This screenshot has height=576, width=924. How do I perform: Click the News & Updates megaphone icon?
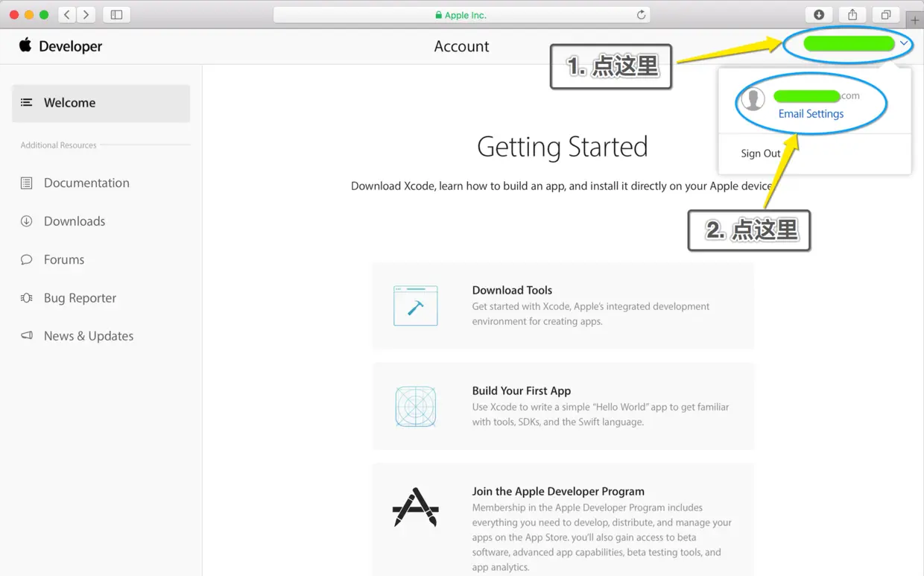click(x=27, y=336)
